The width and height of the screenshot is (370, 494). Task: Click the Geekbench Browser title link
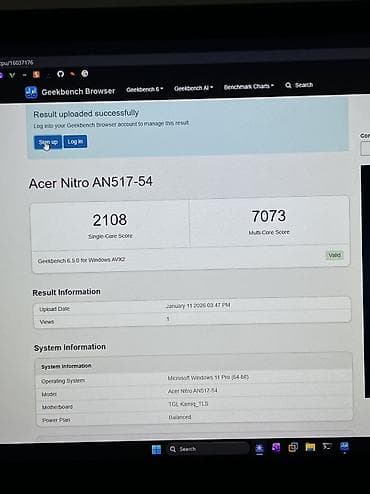tap(78, 91)
